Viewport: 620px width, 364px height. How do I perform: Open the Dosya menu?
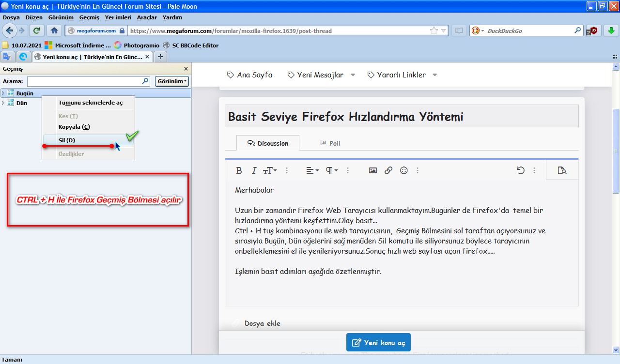(11, 17)
